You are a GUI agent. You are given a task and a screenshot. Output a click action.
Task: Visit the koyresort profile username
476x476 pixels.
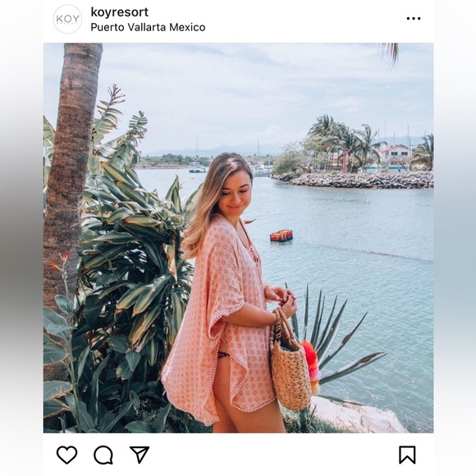pyautogui.click(x=120, y=12)
